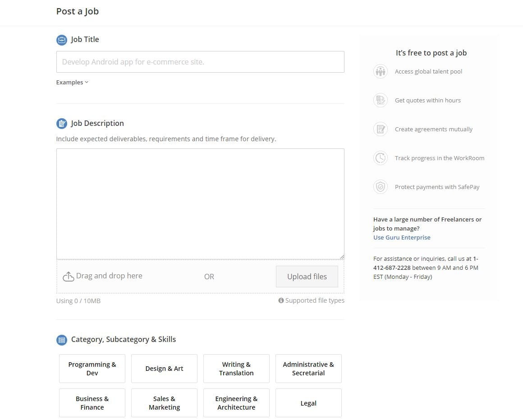Click the info icon beside Supported file types
The width and height of the screenshot is (523, 420).
281,300
